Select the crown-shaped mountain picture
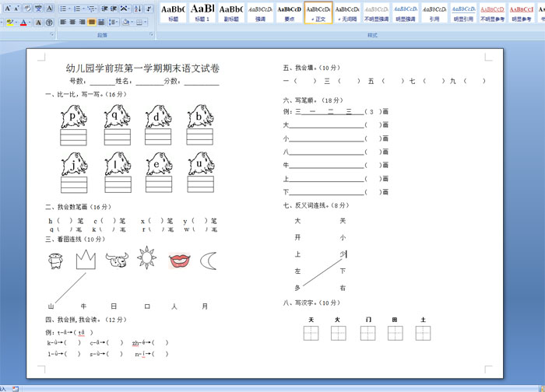This screenshot has height=392, width=545. point(86,259)
